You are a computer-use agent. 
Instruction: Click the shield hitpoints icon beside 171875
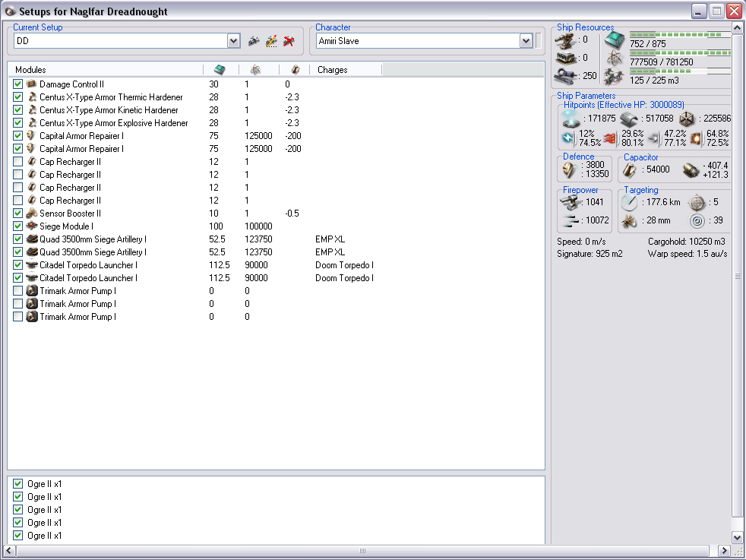pos(571,119)
